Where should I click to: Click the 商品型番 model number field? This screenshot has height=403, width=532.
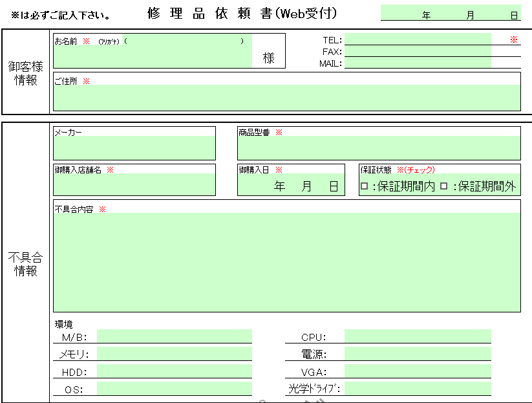(x=378, y=148)
